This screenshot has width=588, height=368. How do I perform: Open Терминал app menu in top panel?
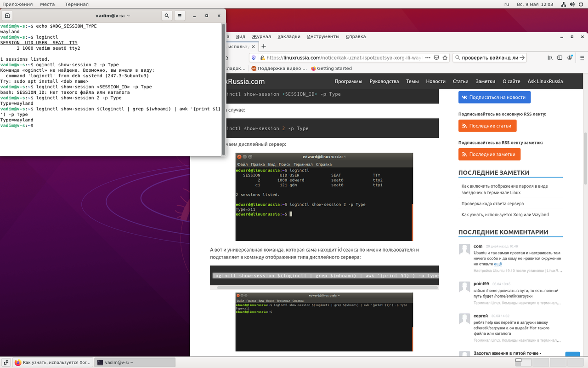[x=77, y=4]
